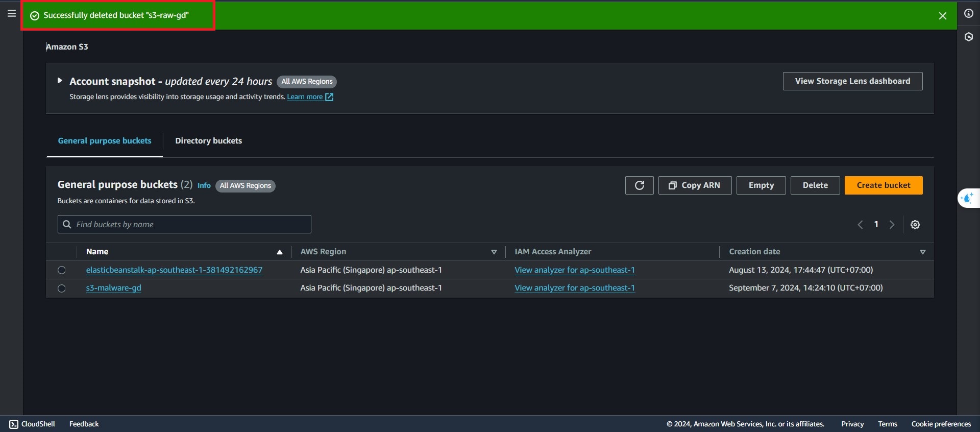The height and width of the screenshot is (432, 980).
Task: Sort by AWS Region column arrow
Action: [x=494, y=252]
